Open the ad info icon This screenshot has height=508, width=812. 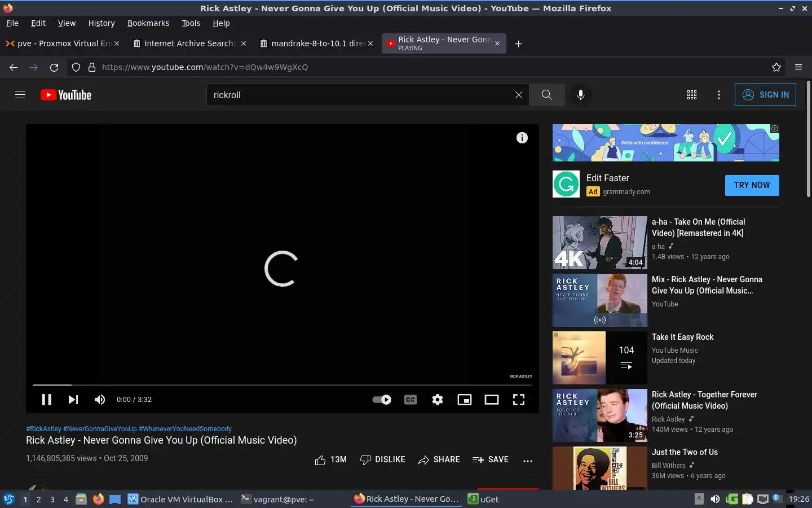(x=775, y=129)
